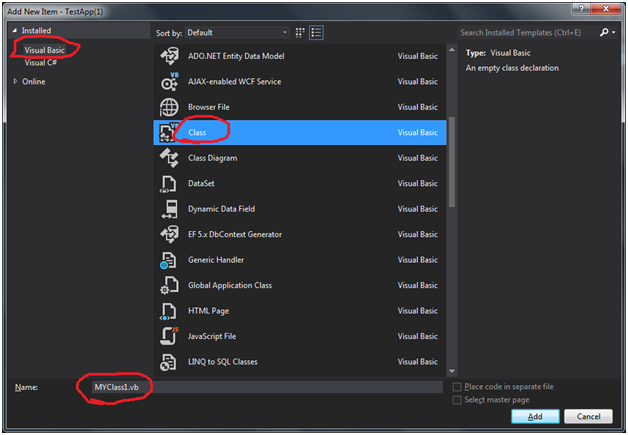Select Visual Basic in the tree
This screenshot has height=435, width=628.
44,50
